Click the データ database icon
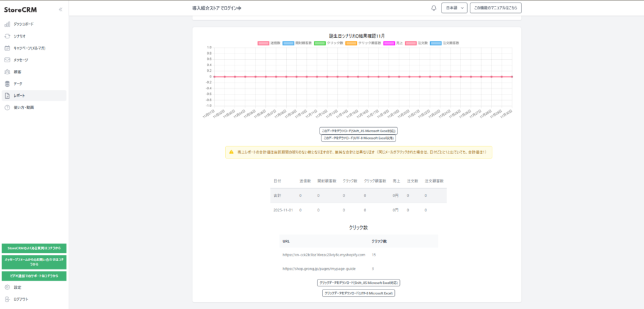 pos(8,84)
